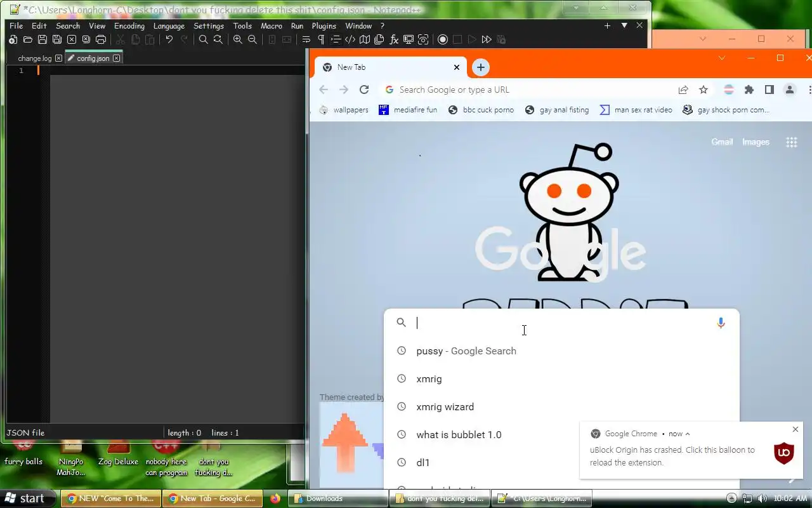Screen dimensions: 812x508
Task: Open the Document List toolbar icon
Action: (379, 39)
